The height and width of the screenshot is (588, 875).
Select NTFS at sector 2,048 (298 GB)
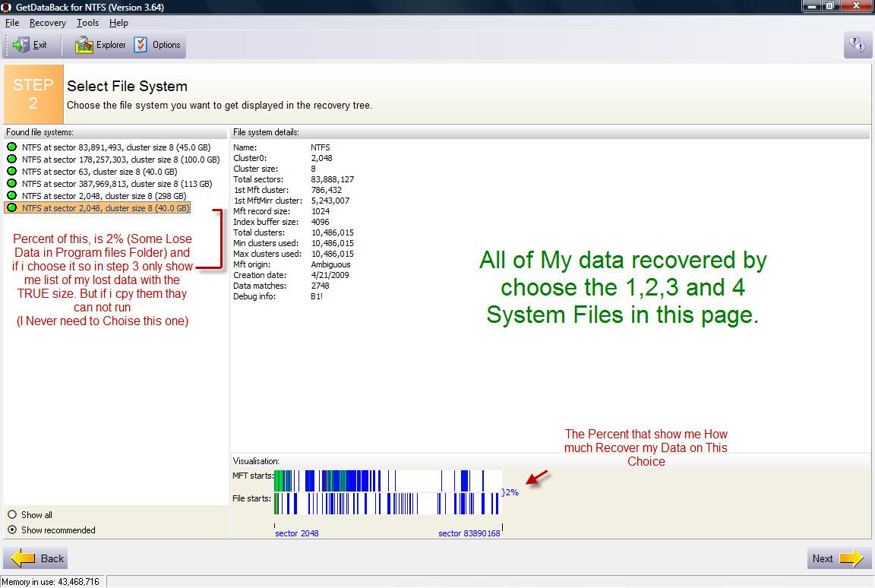(104, 196)
